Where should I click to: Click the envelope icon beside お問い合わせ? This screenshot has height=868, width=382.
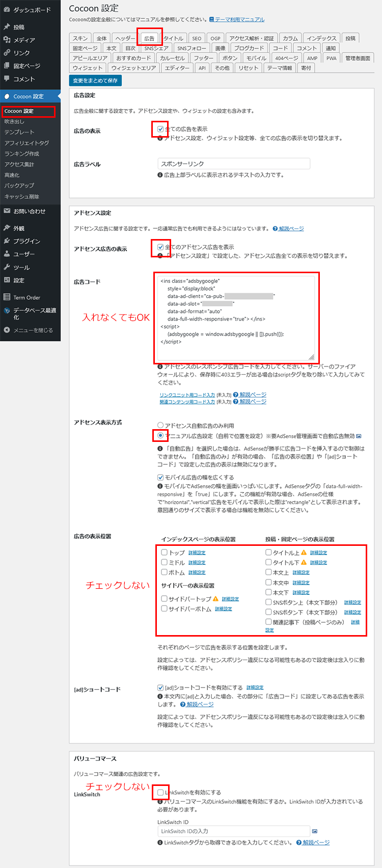point(7,211)
